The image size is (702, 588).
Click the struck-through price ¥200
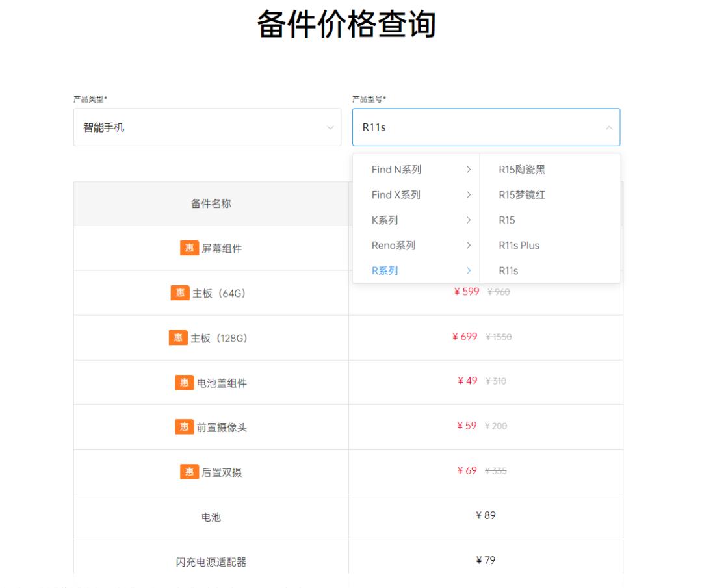[495, 426]
